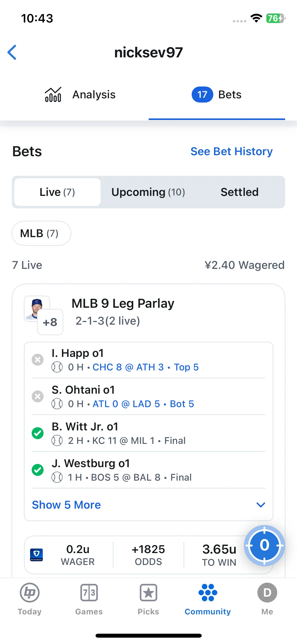Switch to the Upcoming (10) segment
Screen dimensions: 297x644
[x=148, y=192]
